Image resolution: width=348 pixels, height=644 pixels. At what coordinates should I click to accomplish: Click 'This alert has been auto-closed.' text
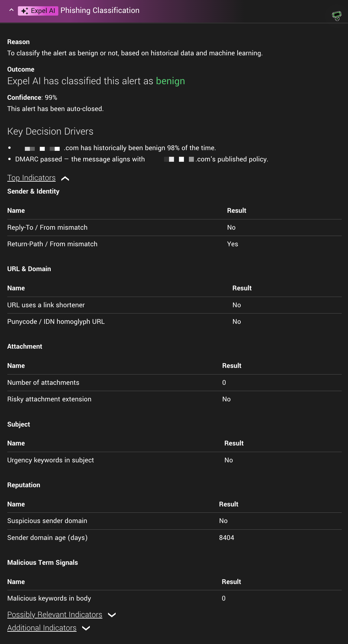click(x=55, y=109)
